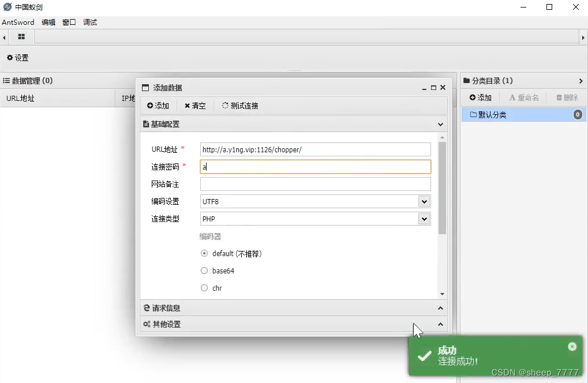Click the 重命名 category button
The height and width of the screenshot is (383, 588).
524,97
